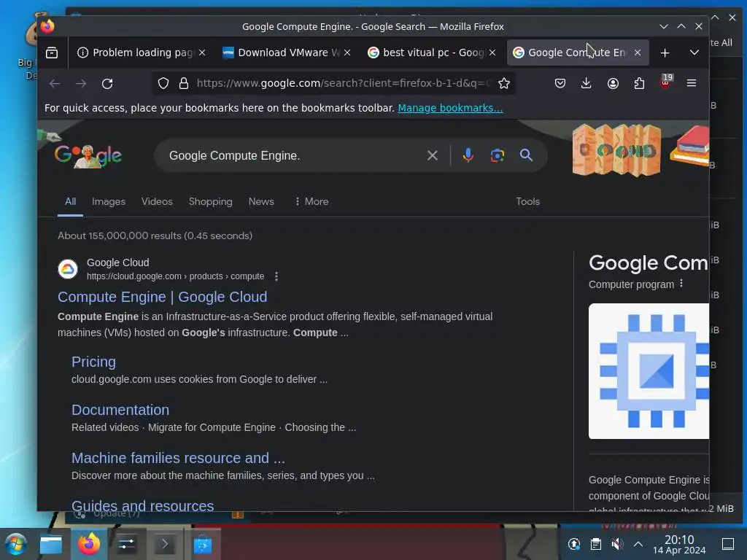Image resolution: width=747 pixels, height=560 pixels.
Task: Open file manager from taskbar
Action: 51,544
